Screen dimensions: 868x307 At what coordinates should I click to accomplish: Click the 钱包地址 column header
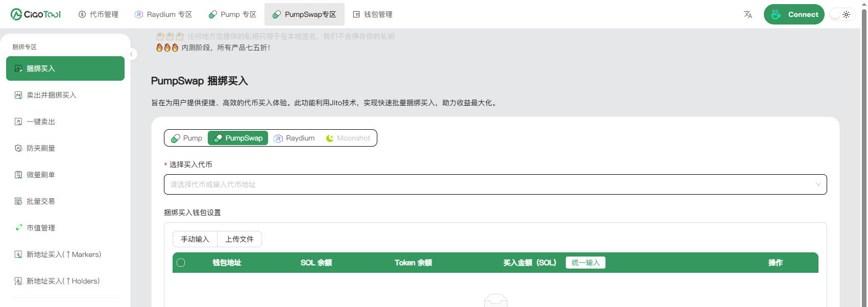(227, 263)
